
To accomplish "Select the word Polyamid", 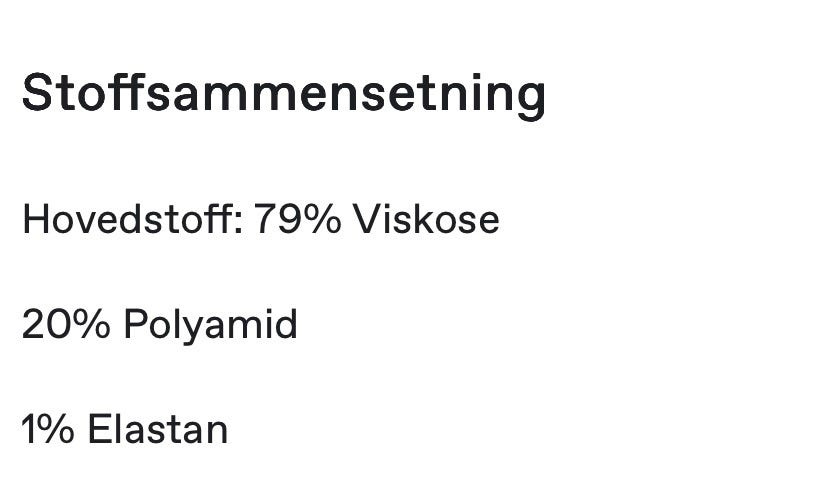I will 211,325.
